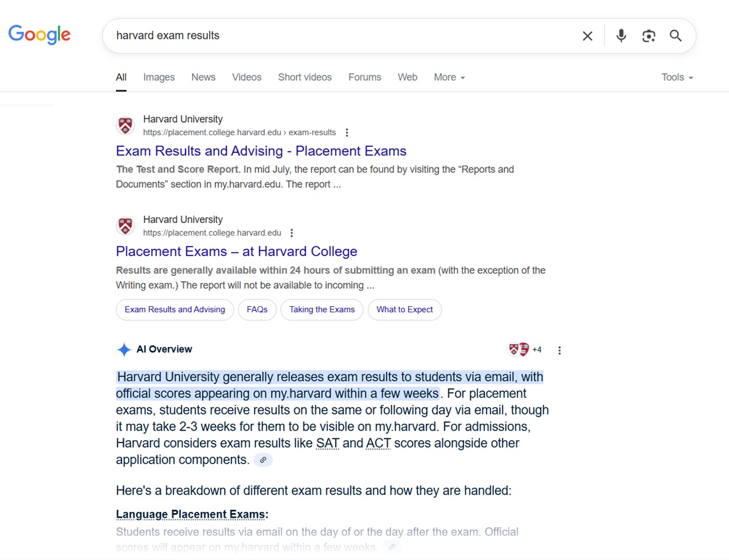Clear the search box text
This screenshot has width=729, height=560.
(587, 36)
